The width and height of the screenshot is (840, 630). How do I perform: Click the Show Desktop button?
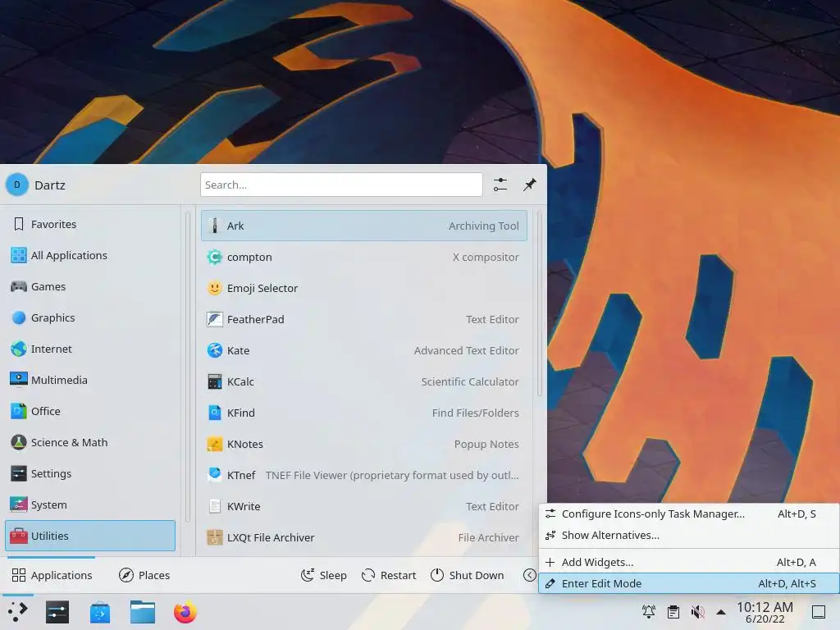(819, 612)
